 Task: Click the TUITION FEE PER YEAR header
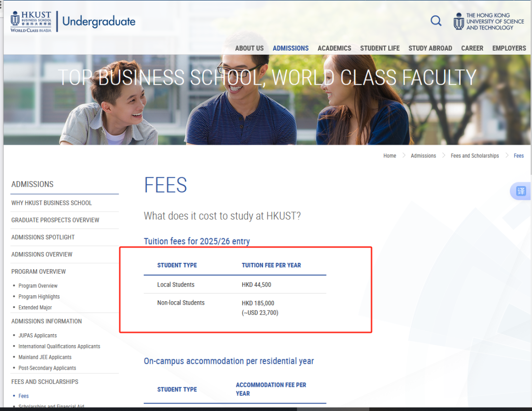(271, 265)
